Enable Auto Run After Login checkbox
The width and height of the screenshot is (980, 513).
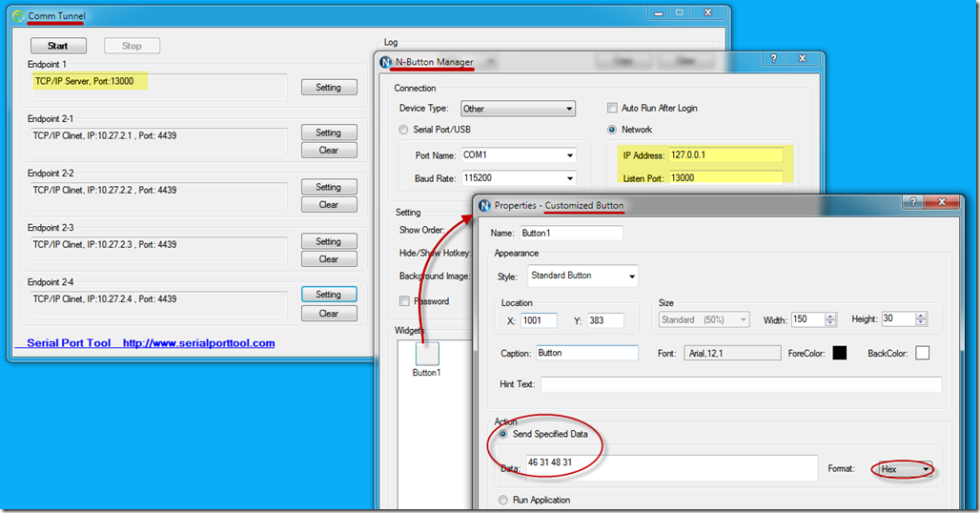[612, 108]
